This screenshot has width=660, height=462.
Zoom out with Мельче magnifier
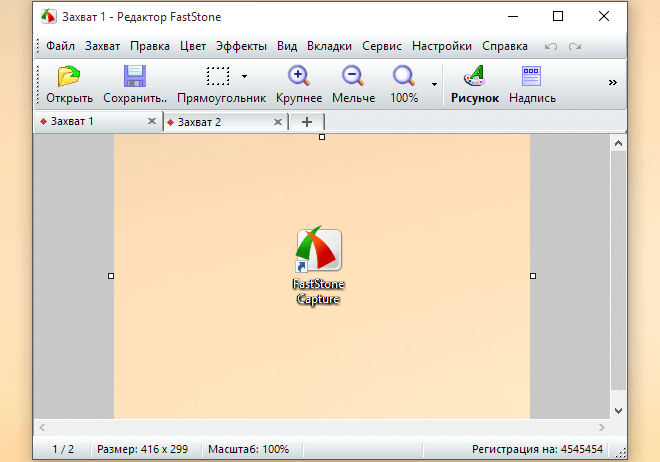(x=353, y=76)
